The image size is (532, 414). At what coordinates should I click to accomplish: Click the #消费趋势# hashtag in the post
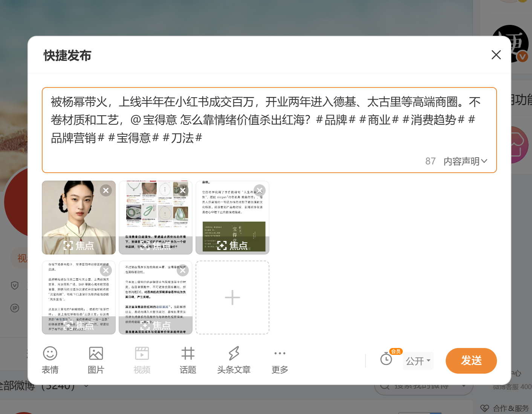[x=433, y=120]
